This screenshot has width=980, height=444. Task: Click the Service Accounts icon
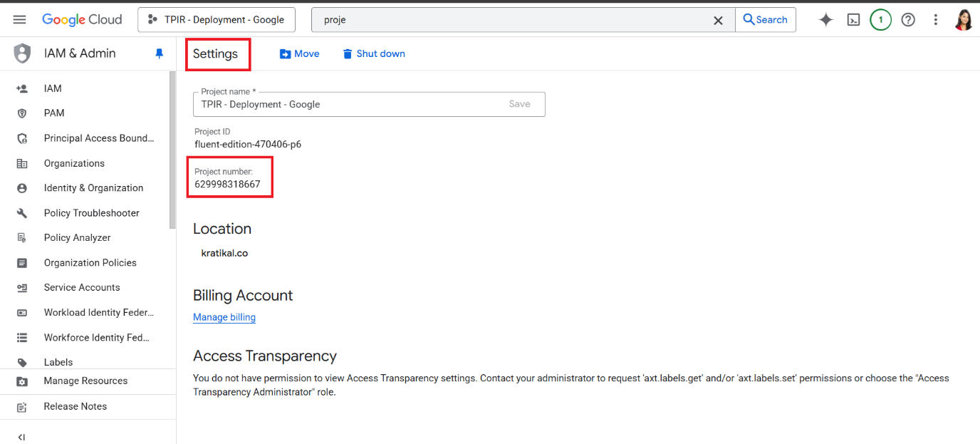coord(22,288)
